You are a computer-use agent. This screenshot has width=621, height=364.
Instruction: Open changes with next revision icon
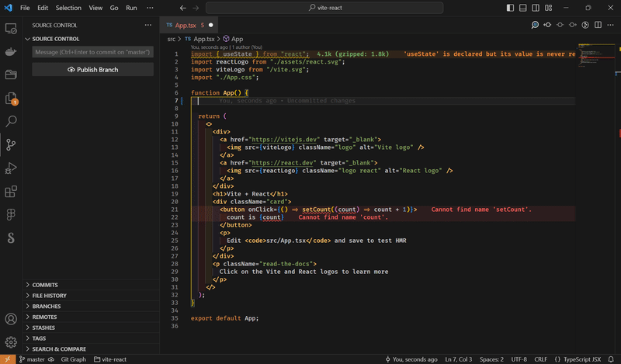pyautogui.click(x=573, y=25)
